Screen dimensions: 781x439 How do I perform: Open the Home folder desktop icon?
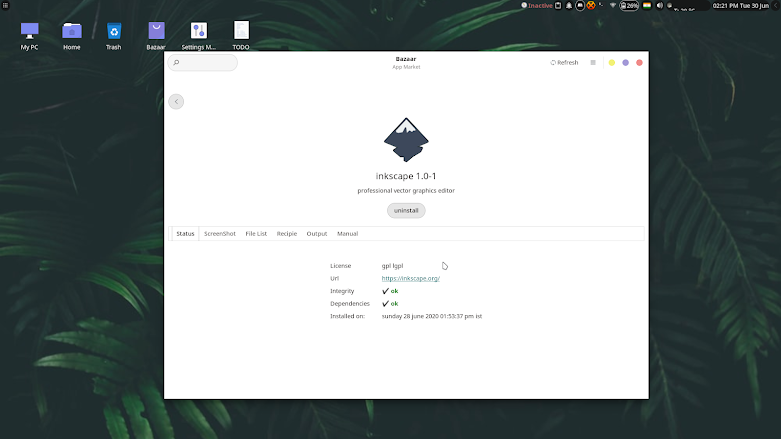point(72,35)
